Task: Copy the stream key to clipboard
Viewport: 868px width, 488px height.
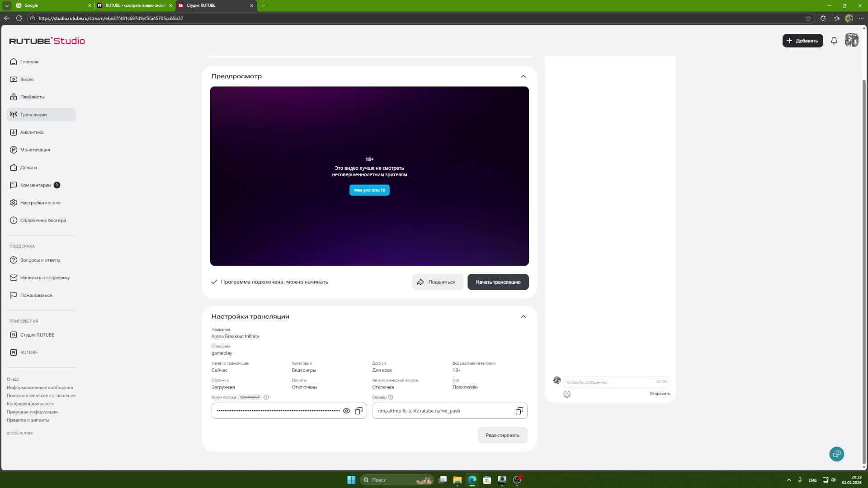Action: point(359,411)
